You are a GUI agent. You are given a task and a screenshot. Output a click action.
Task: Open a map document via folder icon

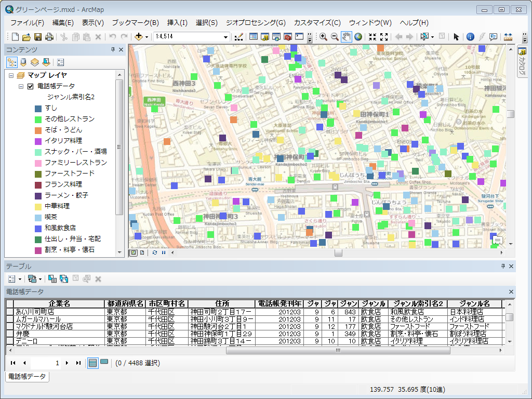click(x=26, y=37)
